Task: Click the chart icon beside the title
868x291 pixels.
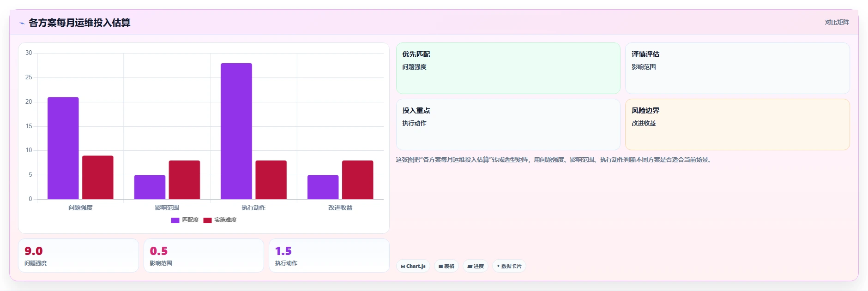Action: coord(22,23)
